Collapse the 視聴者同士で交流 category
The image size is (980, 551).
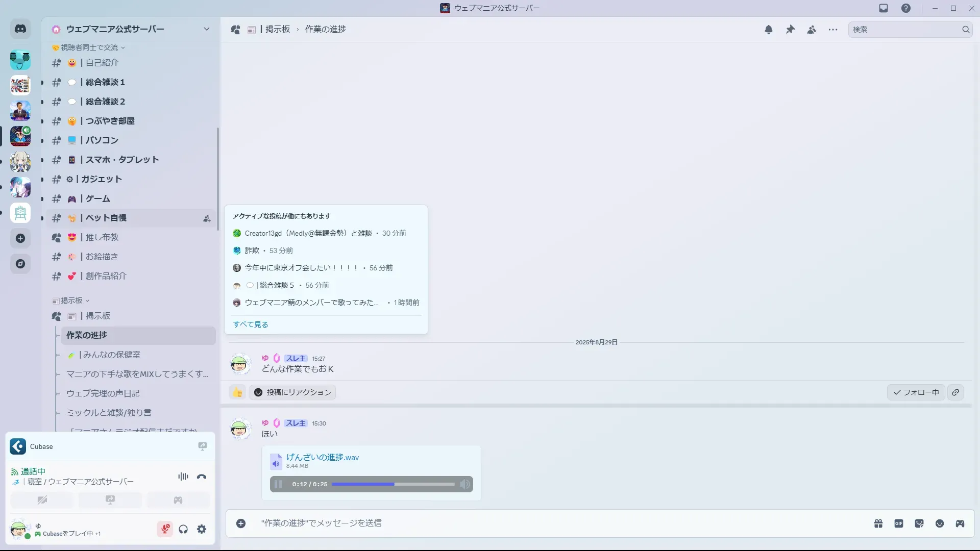click(x=89, y=47)
